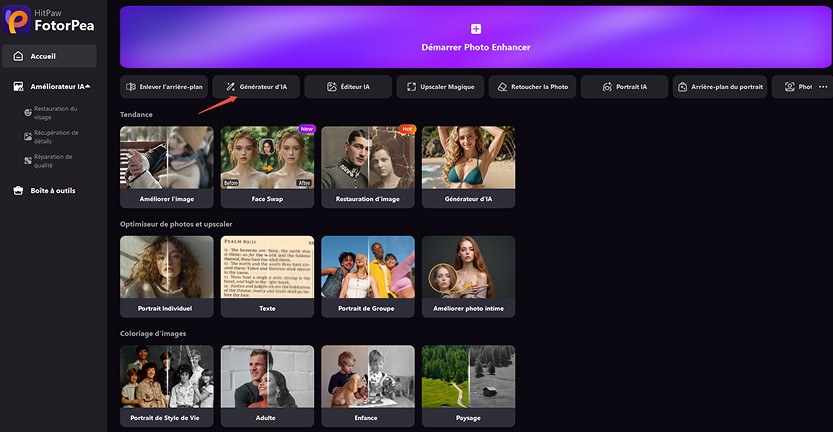Click Démarrer Photo Enhancer text
This screenshot has height=432, width=833.
click(x=476, y=47)
